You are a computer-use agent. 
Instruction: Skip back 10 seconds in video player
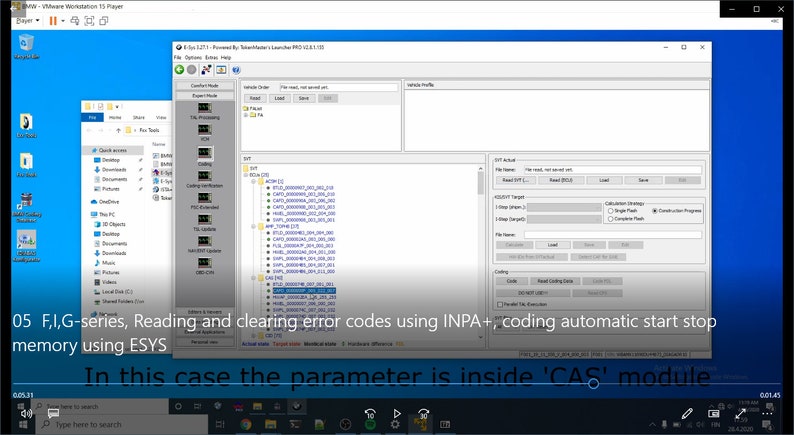(x=370, y=414)
